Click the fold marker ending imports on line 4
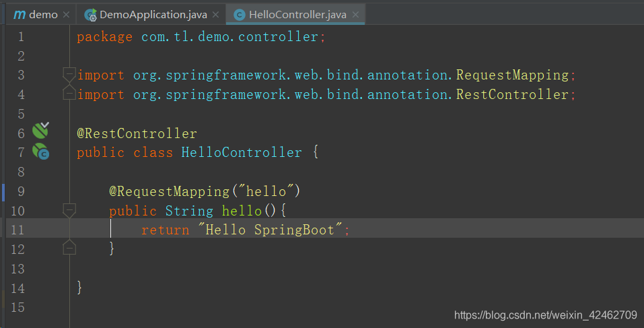This screenshot has width=644, height=328. (69, 94)
